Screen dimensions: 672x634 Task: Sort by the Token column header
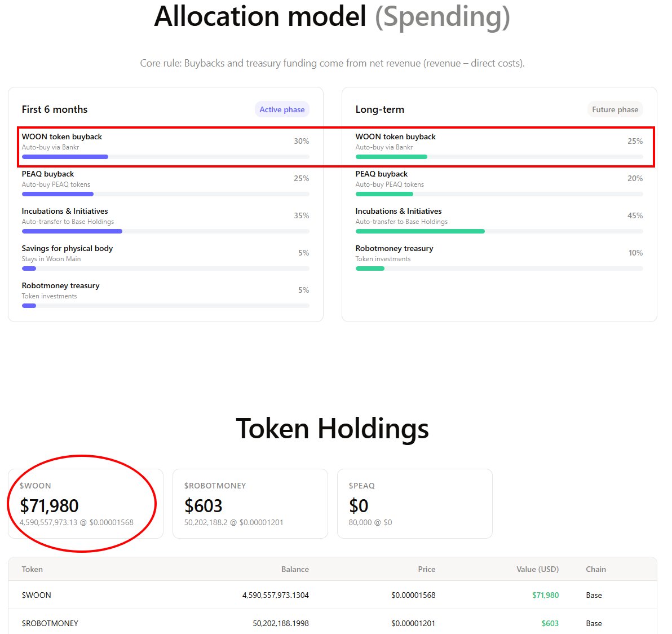[x=32, y=569]
